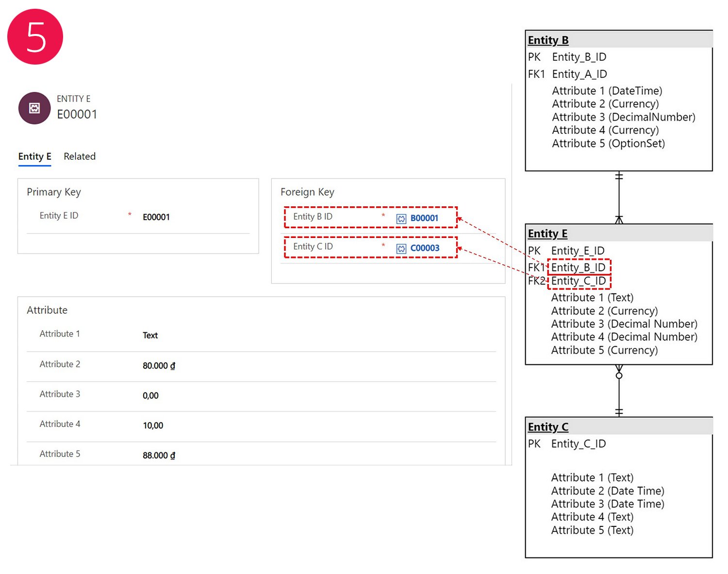Click Attribute 3 (DecimalNumber) in Entity B box
The height and width of the screenshot is (574, 728).
click(624, 117)
